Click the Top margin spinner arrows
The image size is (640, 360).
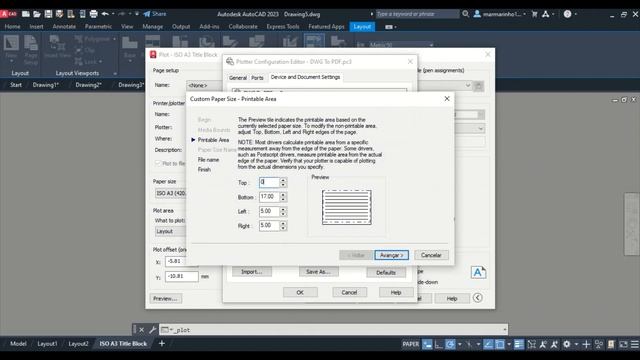(x=283, y=182)
